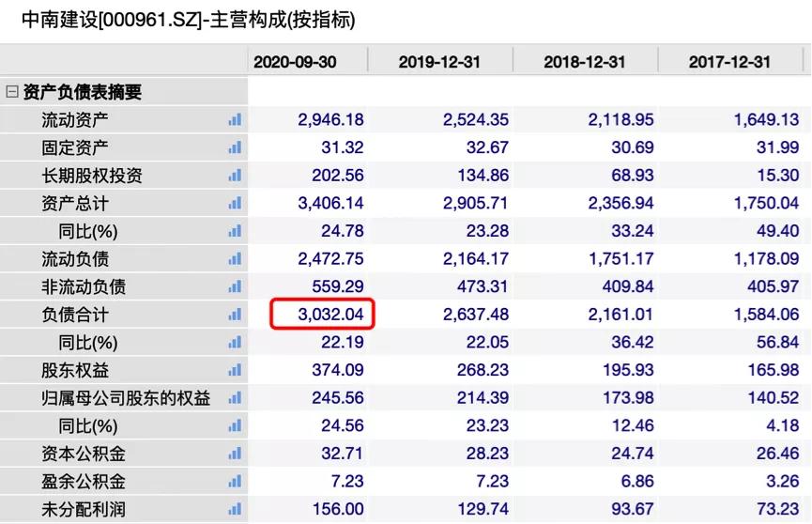812x524 pixels.
Task: Click the chart icon for 流动负债
Action: click(x=235, y=259)
